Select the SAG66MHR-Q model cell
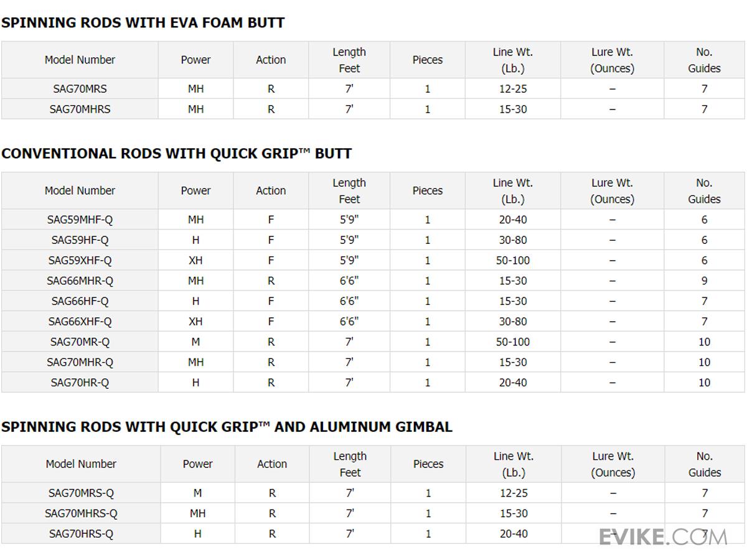The image size is (747, 560). pyautogui.click(x=80, y=281)
